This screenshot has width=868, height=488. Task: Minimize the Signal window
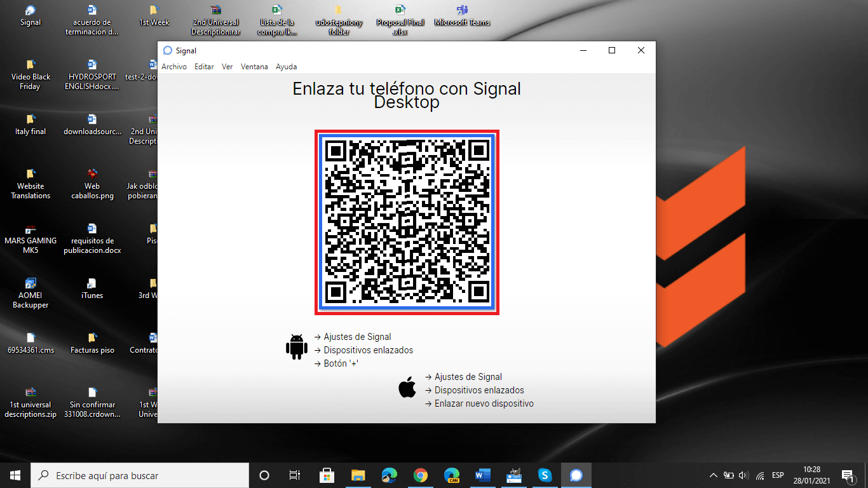click(x=583, y=51)
